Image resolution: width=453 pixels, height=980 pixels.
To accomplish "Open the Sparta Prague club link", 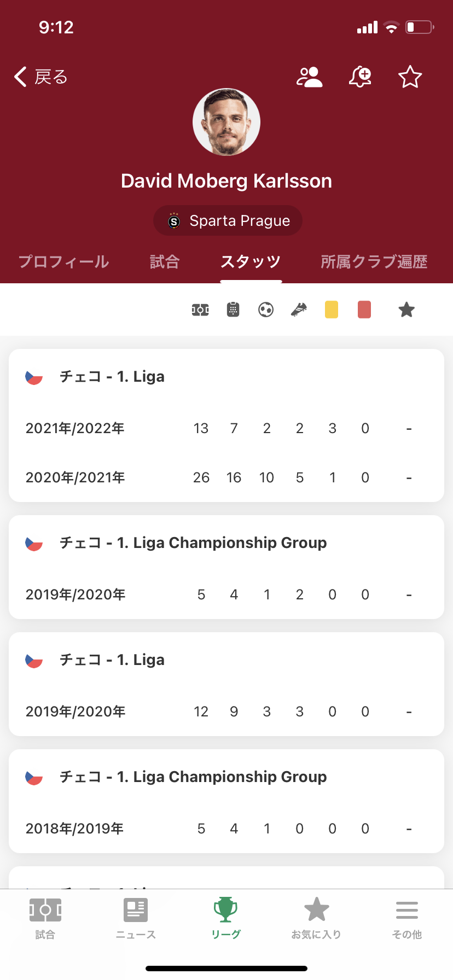I will click(228, 221).
